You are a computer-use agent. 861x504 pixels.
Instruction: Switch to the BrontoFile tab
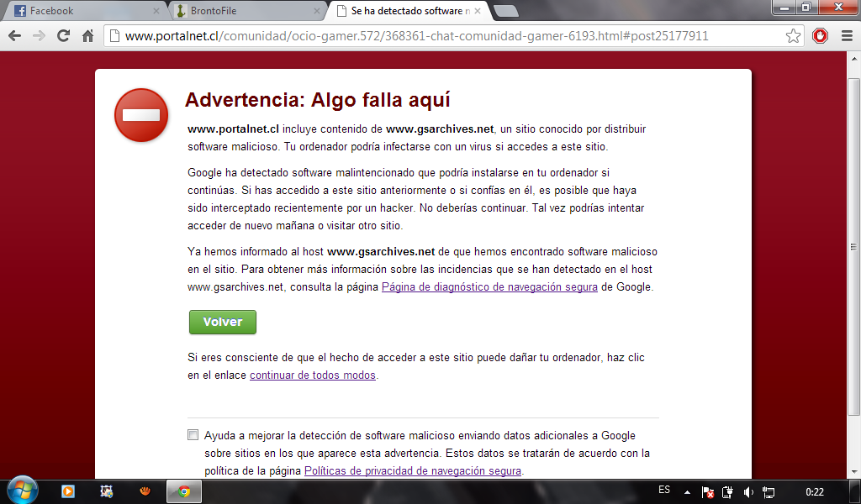tap(247, 10)
